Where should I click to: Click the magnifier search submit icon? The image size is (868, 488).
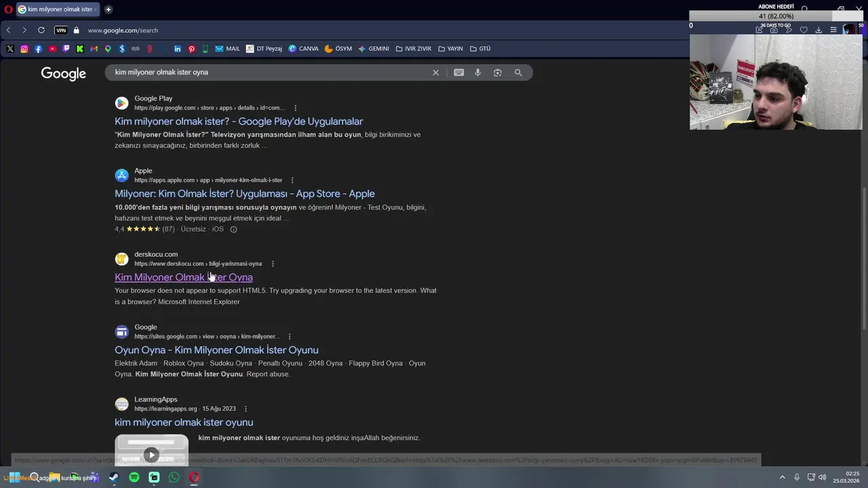point(518,73)
